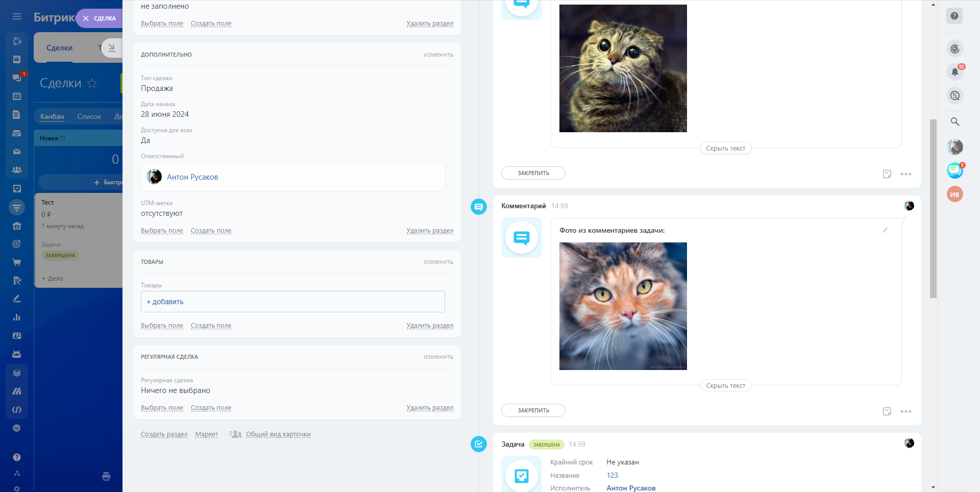Click Создать поле in the Дополнительно section
This screenshot has height=492, width=980.
211,231
